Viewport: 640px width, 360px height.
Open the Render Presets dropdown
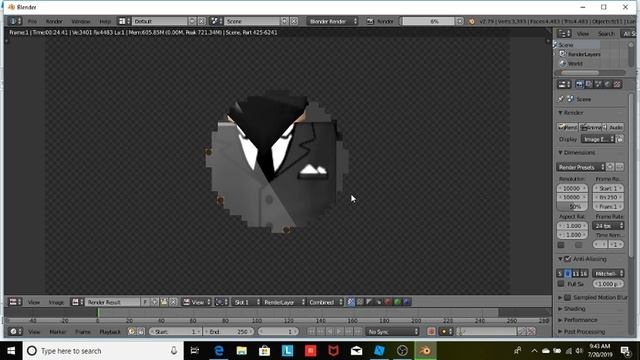click(x=581, y=167)
